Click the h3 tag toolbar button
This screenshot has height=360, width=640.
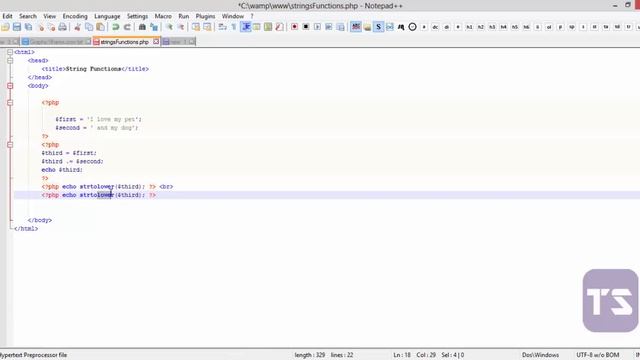(x=492, y=27)
